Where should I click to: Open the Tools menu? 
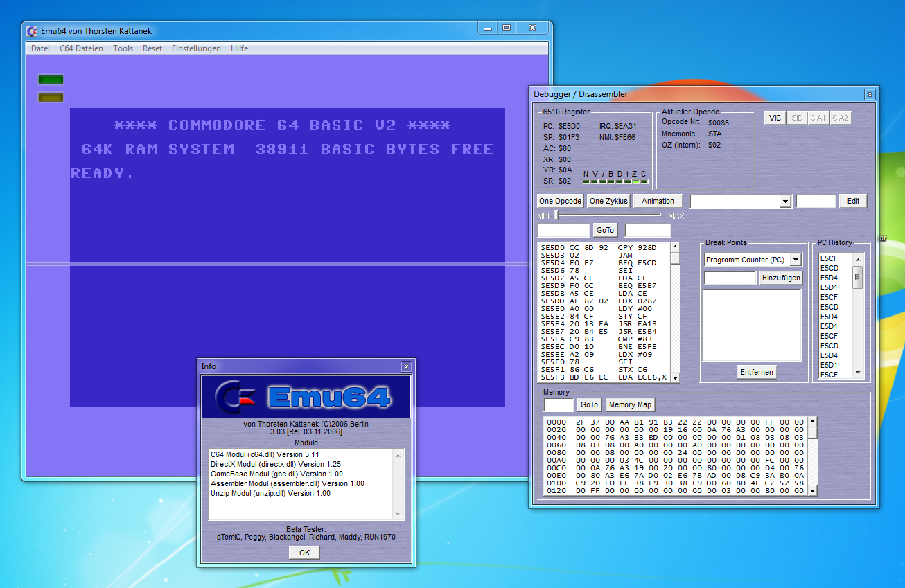pos(123,48)
